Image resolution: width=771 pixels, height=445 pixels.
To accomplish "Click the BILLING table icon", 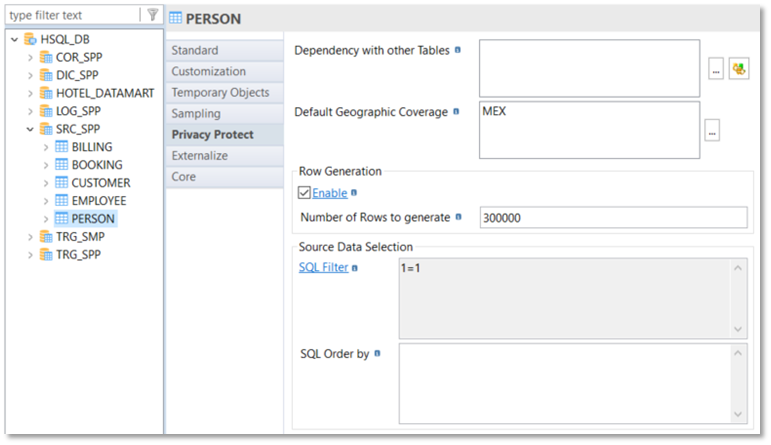I will pyautogui.click(x=61, y=147).
